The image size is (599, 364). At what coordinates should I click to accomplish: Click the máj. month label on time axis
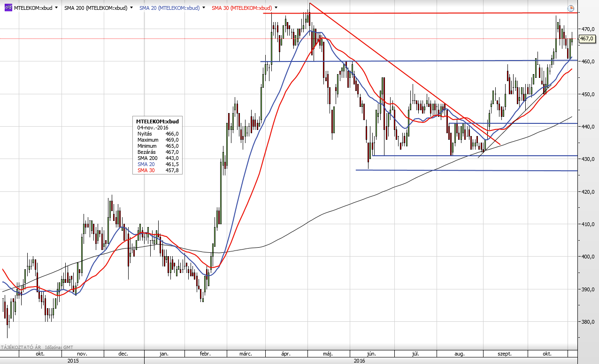(x=327, y=354)
